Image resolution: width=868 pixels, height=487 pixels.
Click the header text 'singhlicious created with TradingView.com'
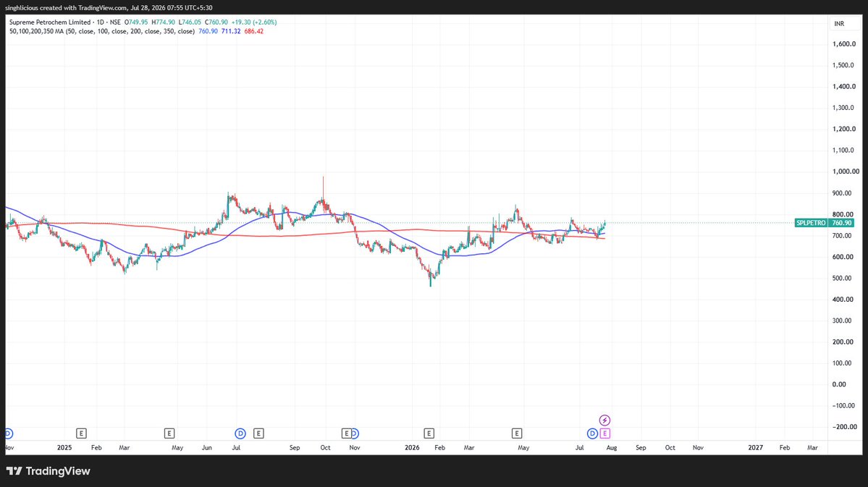[66, 8]
